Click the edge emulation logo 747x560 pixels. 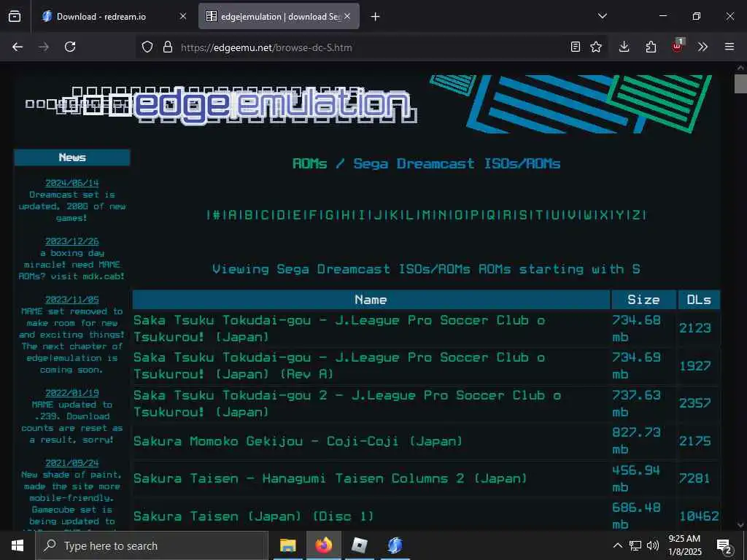222,105
